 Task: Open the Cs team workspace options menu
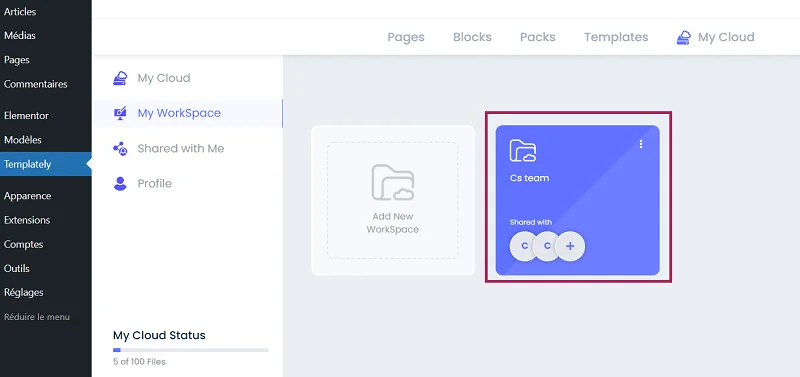(641, 144)
